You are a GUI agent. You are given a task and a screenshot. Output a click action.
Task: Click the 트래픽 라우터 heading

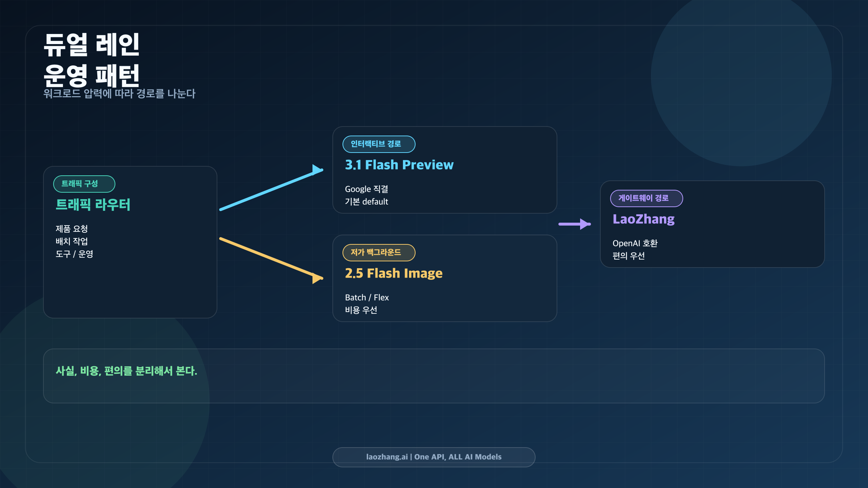(93, 205)
